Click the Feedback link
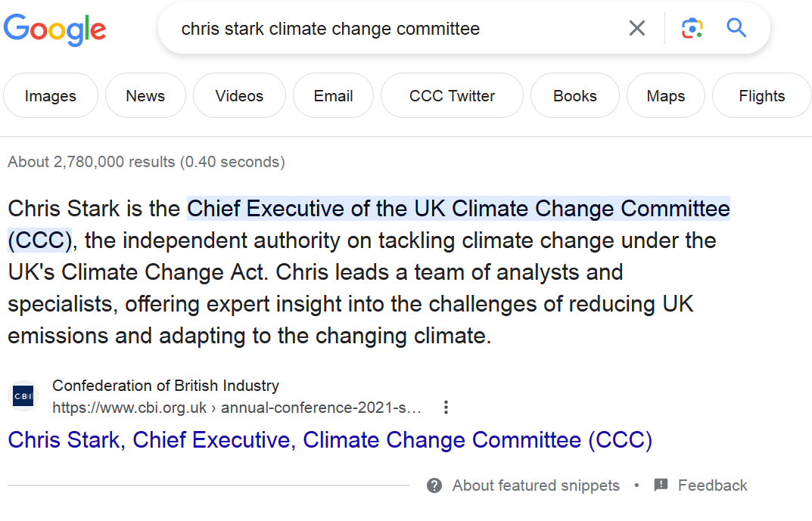The image size is (812, 521). click(x=712, y=485)
